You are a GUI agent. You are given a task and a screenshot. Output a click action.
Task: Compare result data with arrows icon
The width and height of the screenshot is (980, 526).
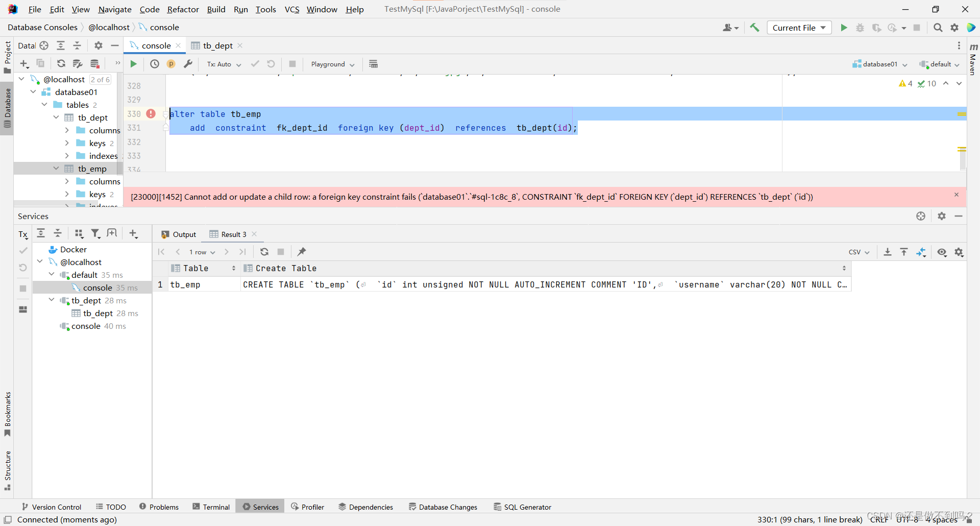[921, 252]
